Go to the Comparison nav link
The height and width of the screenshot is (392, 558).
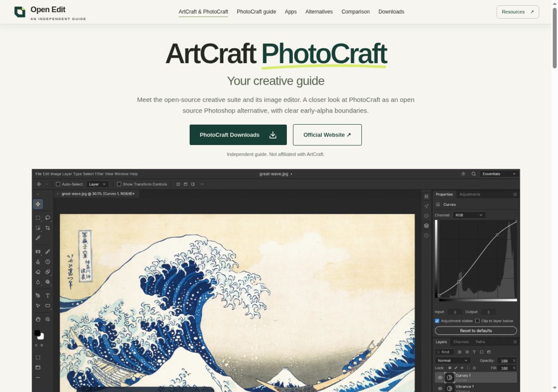(x=355, y=12)
